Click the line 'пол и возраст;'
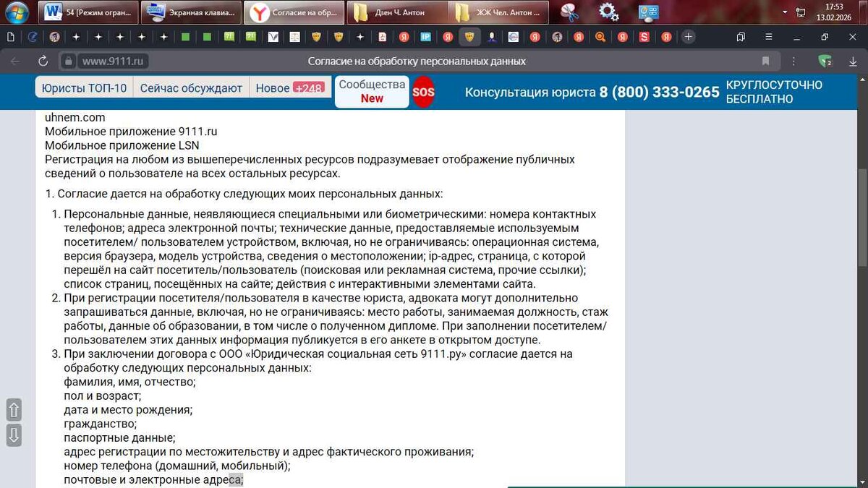 (102, 396)
